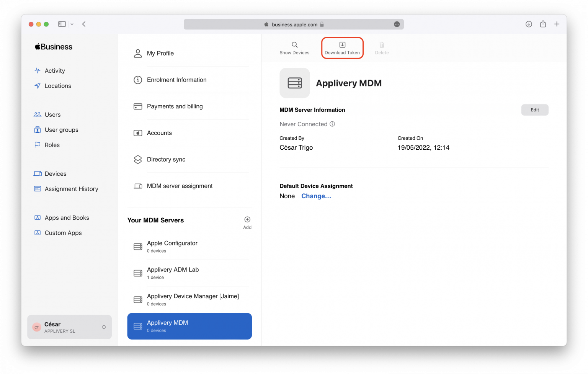Open Enrolment Information
The image size is (588, 374).
pos(176,80)
